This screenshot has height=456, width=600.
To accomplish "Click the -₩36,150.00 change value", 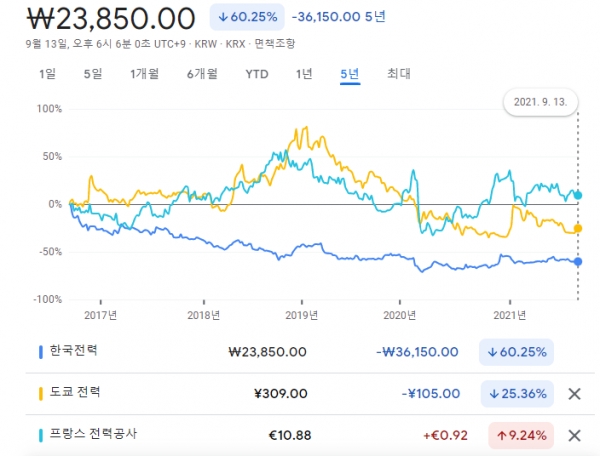I will click(417, 352).
